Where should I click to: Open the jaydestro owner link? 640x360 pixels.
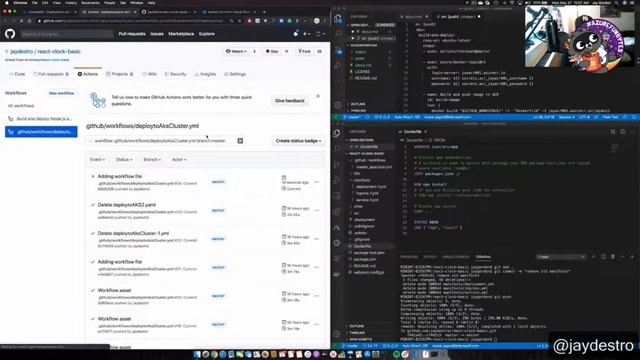(22, 51)
